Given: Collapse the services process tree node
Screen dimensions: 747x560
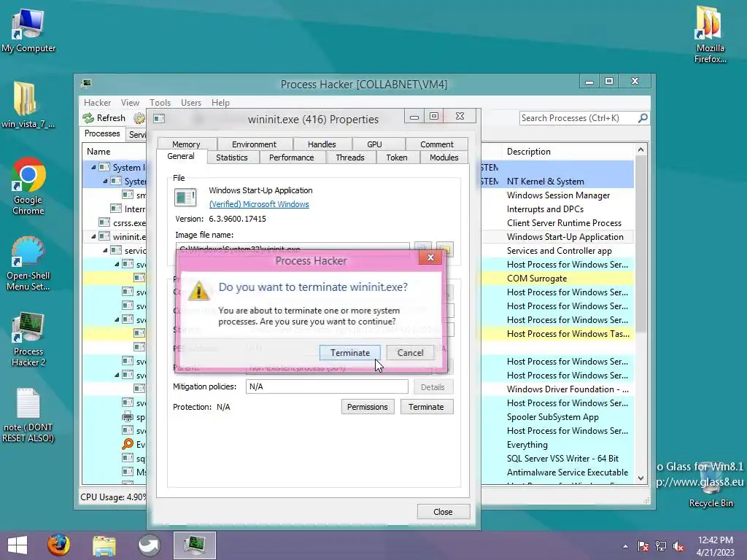Looking at the screenshot, I should point(105,250).
